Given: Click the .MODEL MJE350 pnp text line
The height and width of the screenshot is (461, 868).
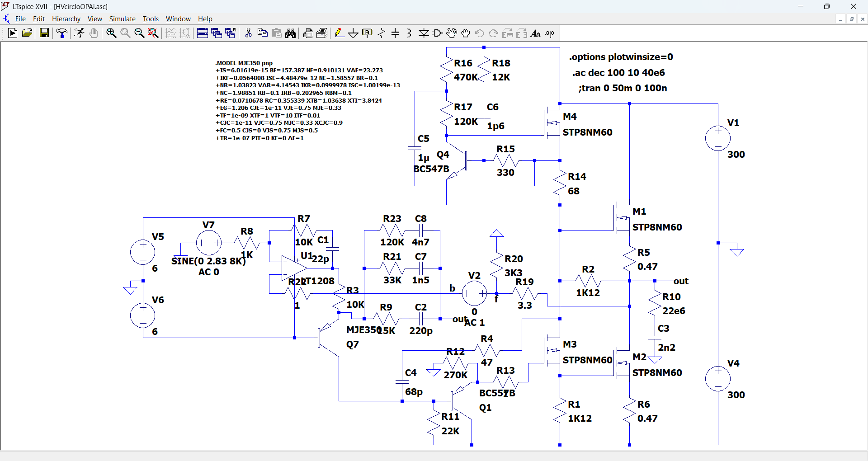Looking at the screenshot, I should pos(244,63).
